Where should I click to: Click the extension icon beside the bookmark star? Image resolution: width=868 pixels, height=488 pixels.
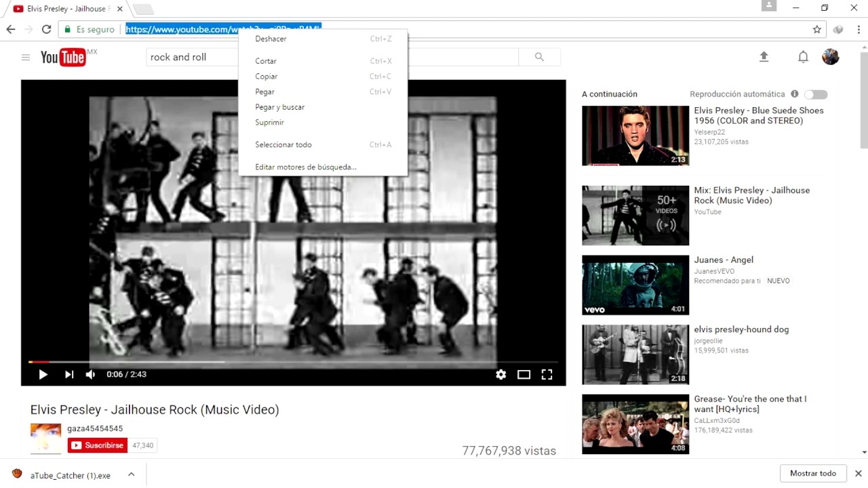click(x=838, y=30)
